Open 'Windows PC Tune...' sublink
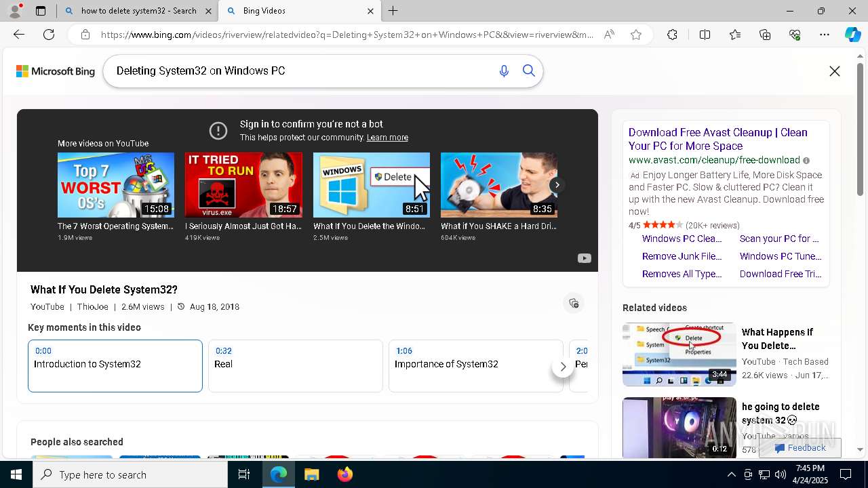Image resolution: width=868 pixels, height=488 pixels. (x=781, y=256)
